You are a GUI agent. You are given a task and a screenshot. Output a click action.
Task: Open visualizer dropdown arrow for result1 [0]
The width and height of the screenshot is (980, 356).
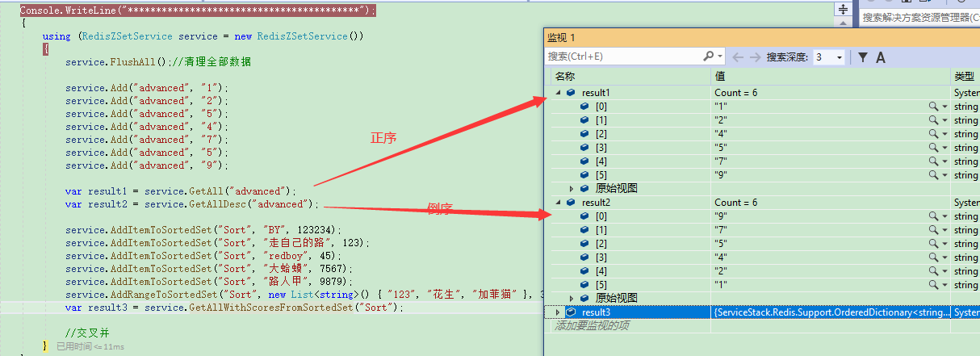click(x=944, y=107)
